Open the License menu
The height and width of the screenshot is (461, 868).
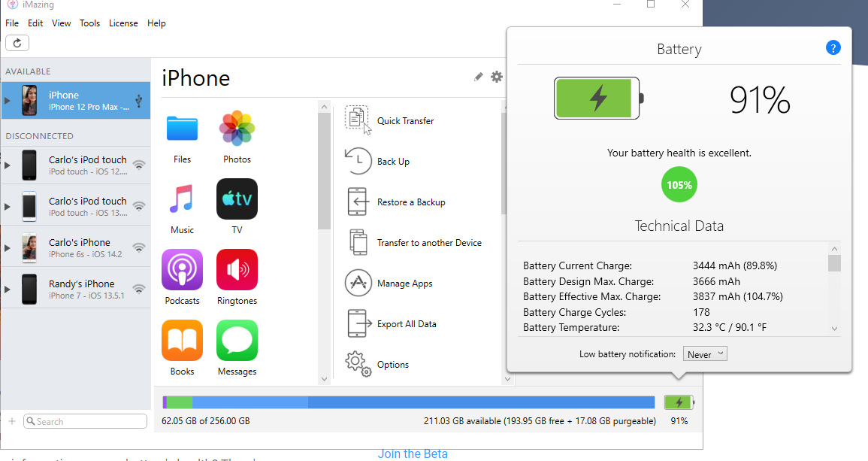[123, 23]
